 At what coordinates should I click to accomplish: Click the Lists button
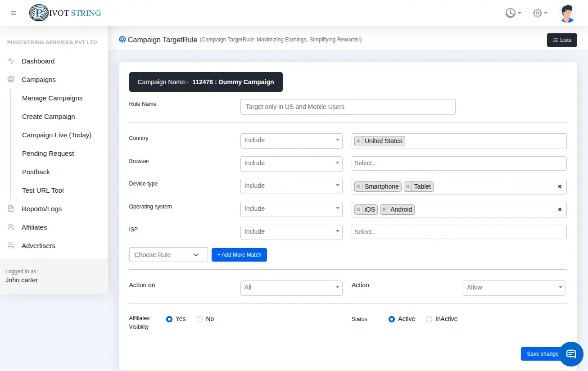tap(562, 40)
